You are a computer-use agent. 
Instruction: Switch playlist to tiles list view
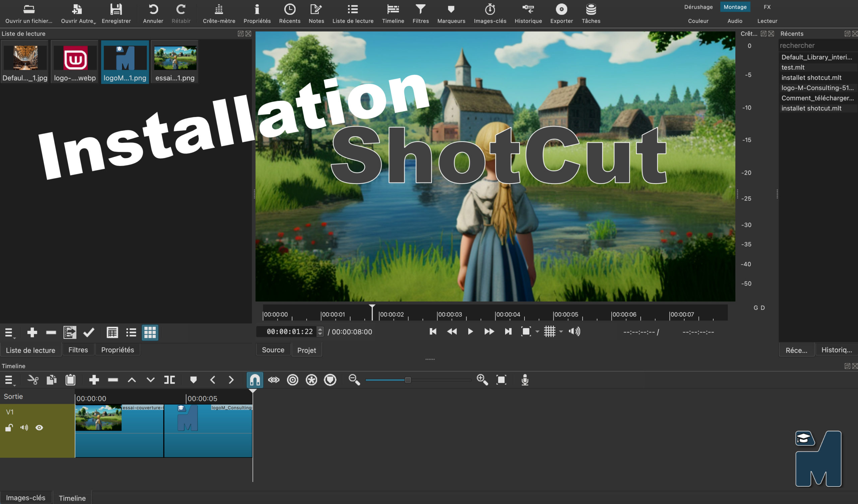[x=131, y=332]
